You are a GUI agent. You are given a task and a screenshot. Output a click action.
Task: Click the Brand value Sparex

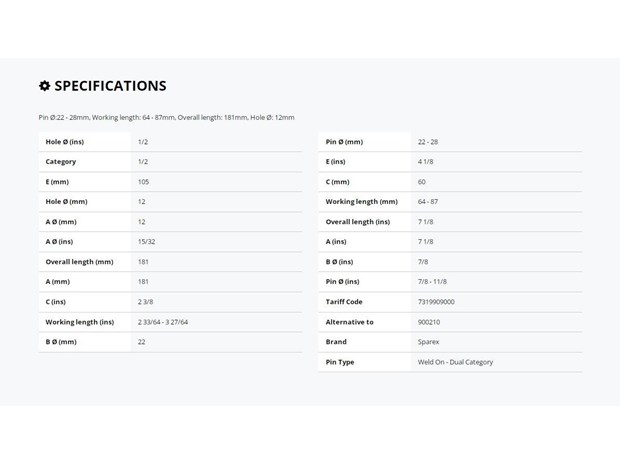pyautogui.click(x=428, y=342)
